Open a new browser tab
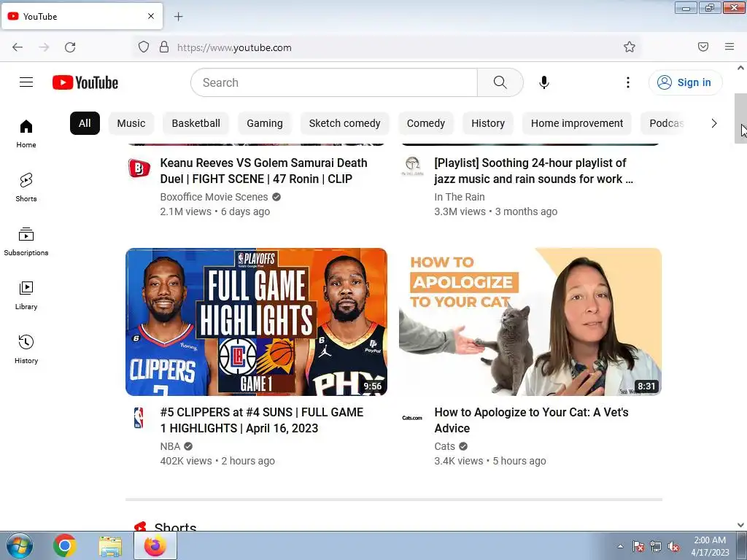Viewport: 747px width, 560px height. [178, 17]
